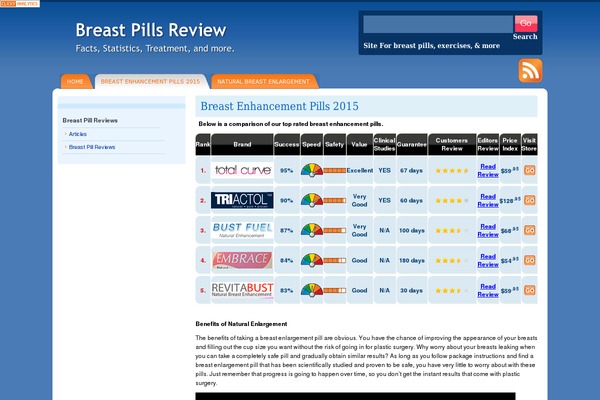This screenshot has width=600, height=400.
Task: Open the Home tab
Action: click(75, 82)
